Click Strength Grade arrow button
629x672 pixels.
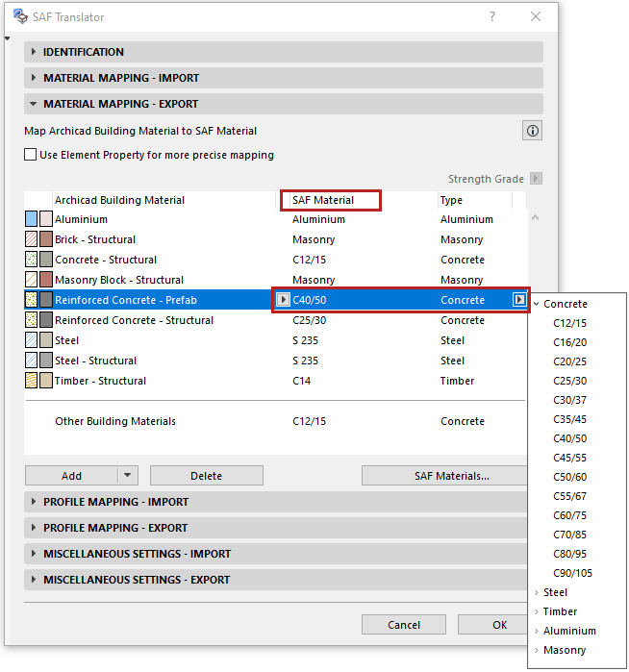pos(536,178)
